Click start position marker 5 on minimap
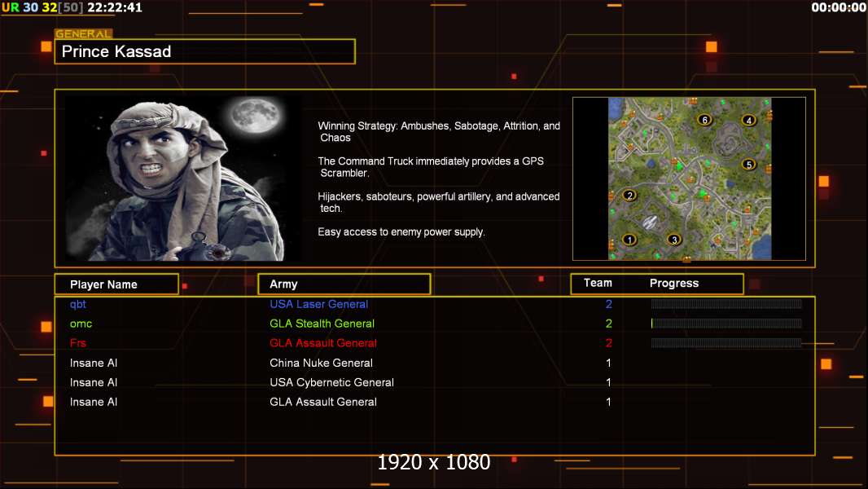 click(x=748, y=165)
